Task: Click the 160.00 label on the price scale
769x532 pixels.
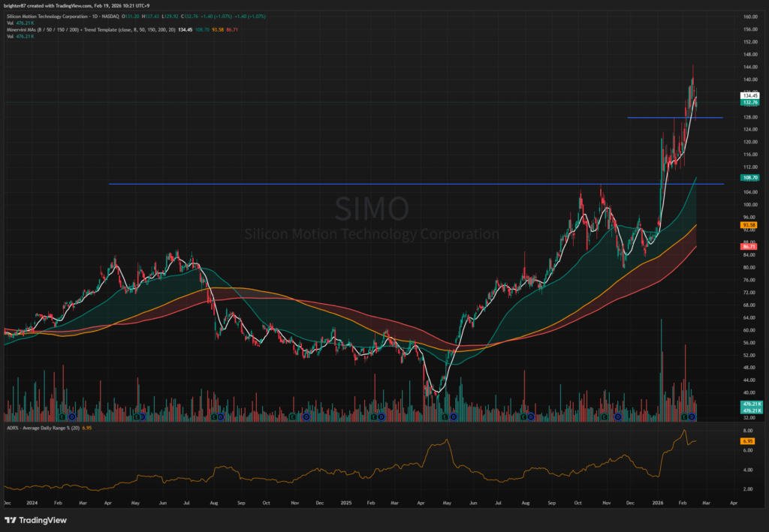Action: click(x=749, y=17)
